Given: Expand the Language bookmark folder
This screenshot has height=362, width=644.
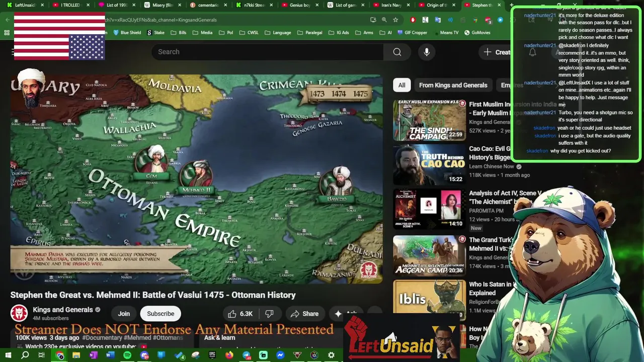Looking at the screenshot, I should point(277,33).
